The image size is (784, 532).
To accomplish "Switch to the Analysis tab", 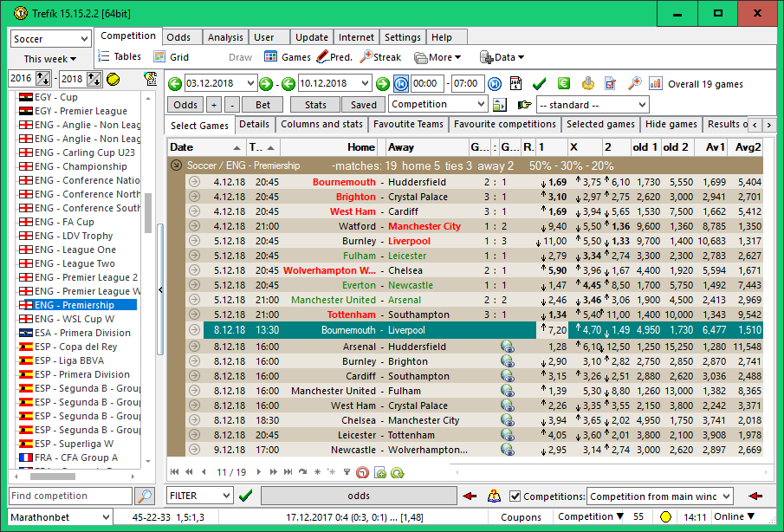I will (x=225, y=37).
